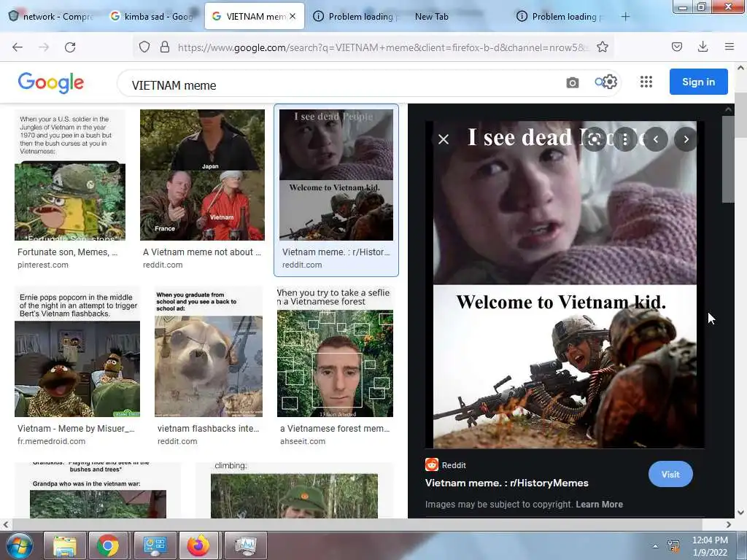Open the Control Panel taskbar icon
This screenshot has width=747, height=560.
click(155, 546)
